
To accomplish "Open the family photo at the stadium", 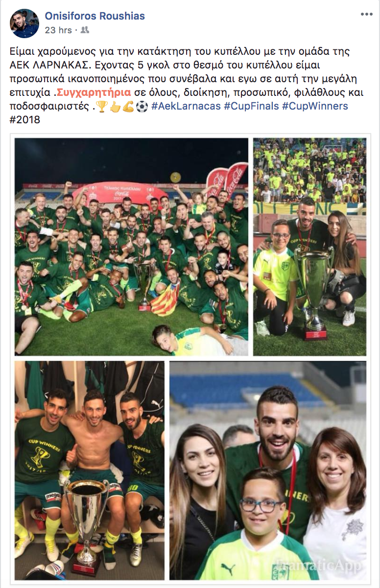I will click(268, 470).
